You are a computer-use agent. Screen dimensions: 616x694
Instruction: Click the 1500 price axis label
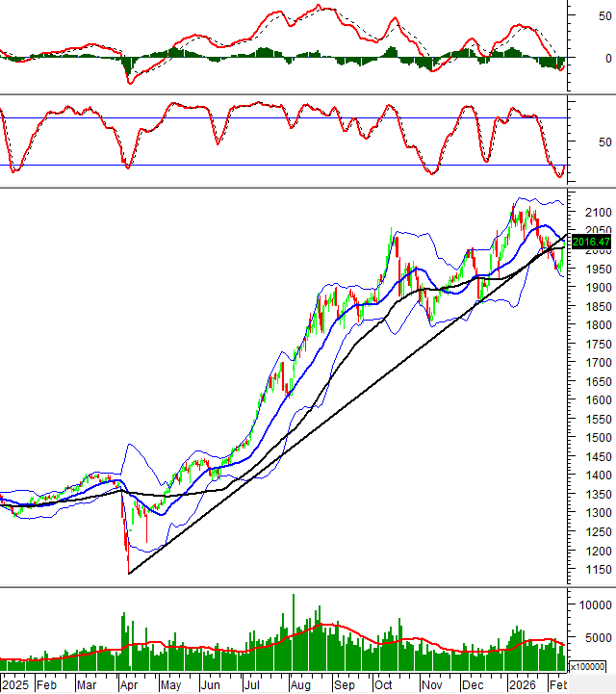(590, 438)
